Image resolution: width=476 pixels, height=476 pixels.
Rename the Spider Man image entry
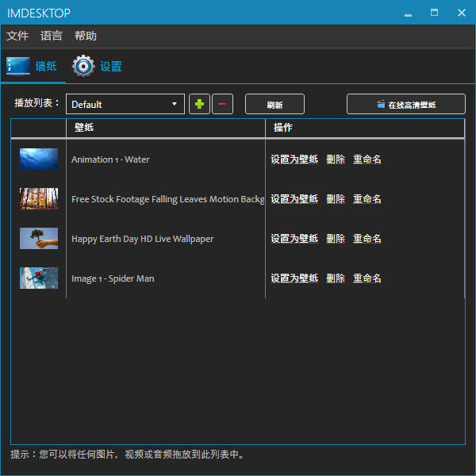367,278
